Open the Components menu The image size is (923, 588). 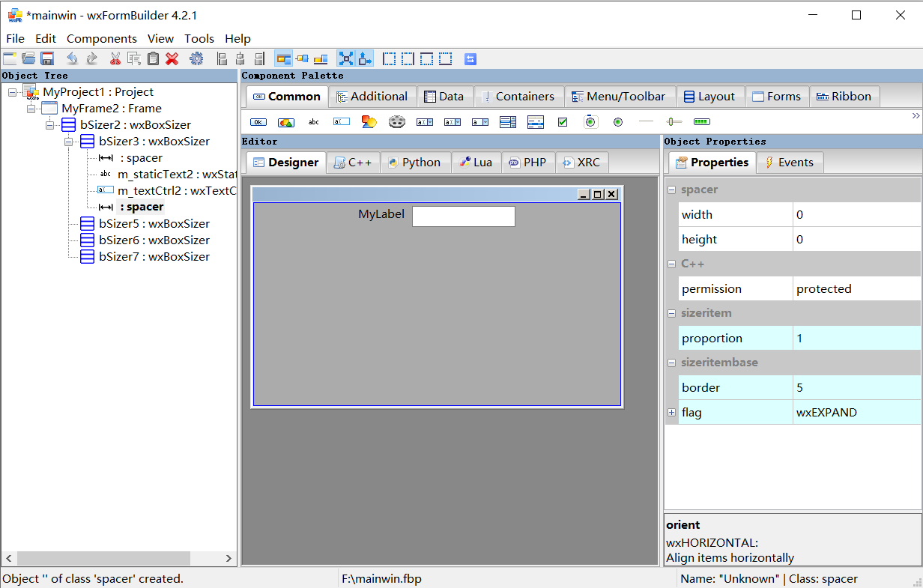coord(101,38)
